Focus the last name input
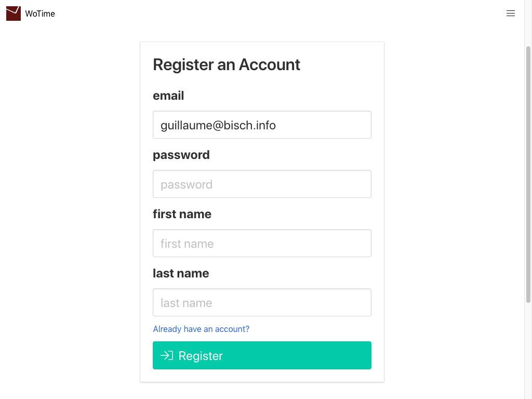Screen dimensions: 532x399 tap(262, 302)
